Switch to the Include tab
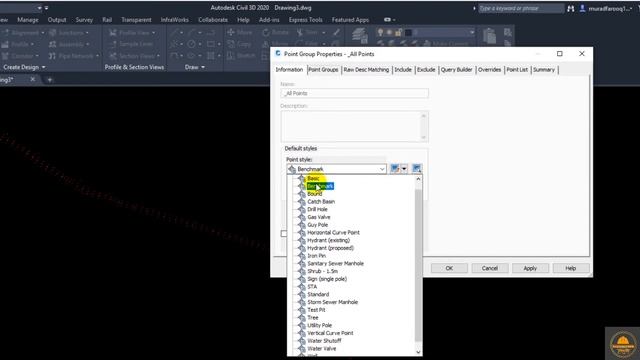 [403, 70]
